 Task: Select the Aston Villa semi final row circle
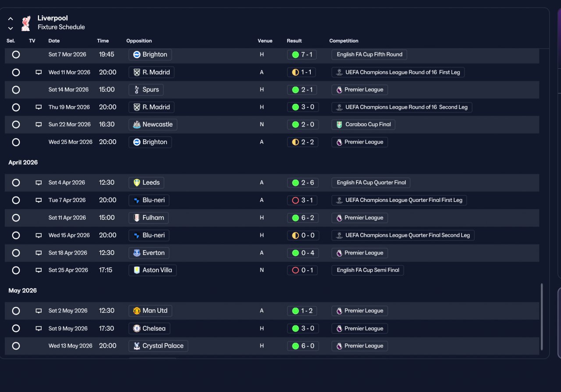(16, 270)
